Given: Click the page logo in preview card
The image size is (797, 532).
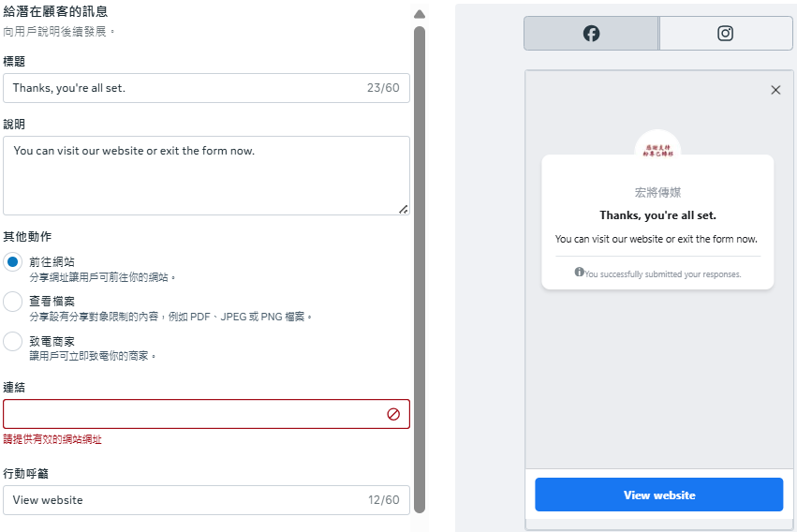Looking at the screenshot, I should point(657,148).
